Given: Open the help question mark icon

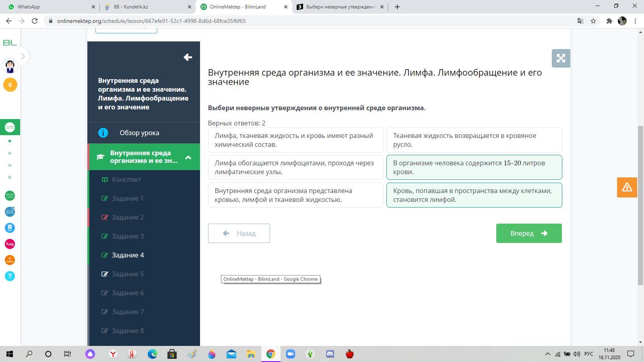Looking at the screenshot, I should pyautogui.click(x=10, y=276).
